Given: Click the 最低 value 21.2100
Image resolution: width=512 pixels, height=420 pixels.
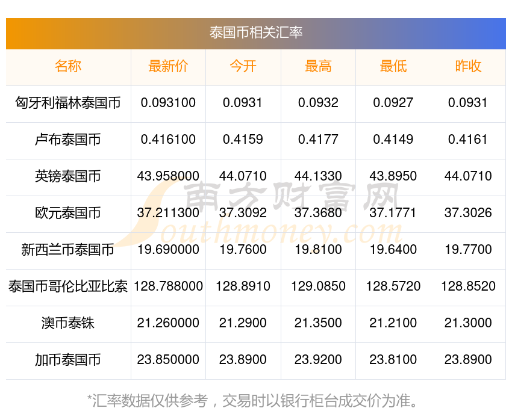Looking at the screenshot, I should pyautogui.click(x=393, y=323).
